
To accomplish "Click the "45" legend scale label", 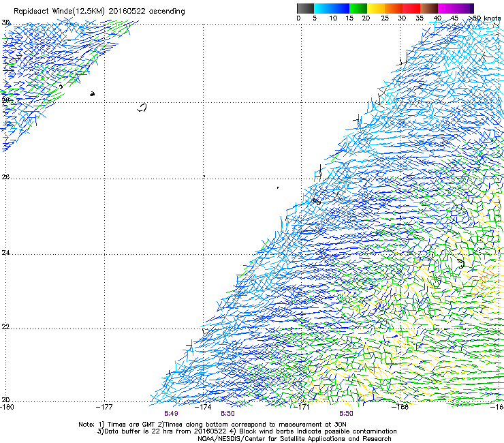I will [454, 18].
